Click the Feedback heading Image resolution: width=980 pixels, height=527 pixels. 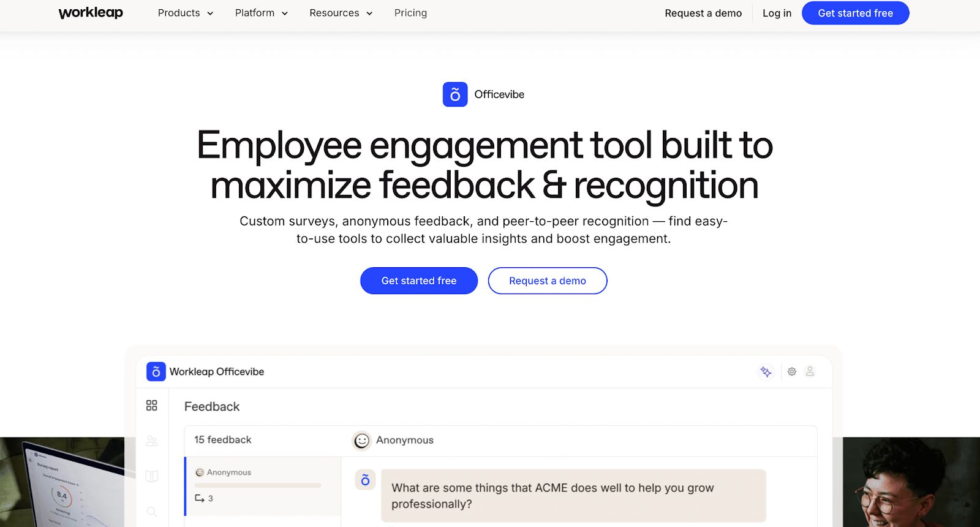[212, 407]
